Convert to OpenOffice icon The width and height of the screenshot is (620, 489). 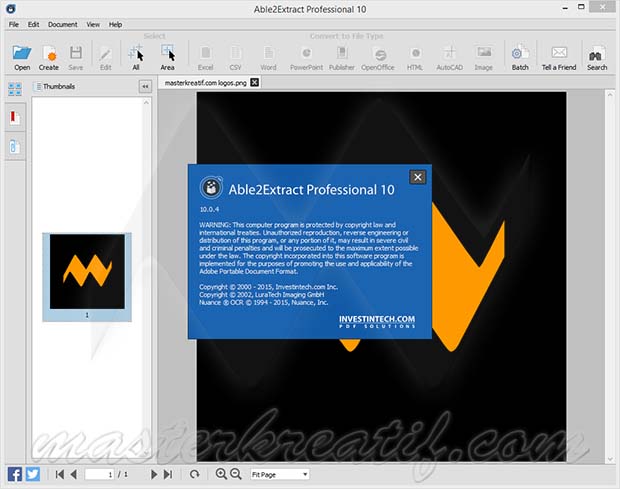378,57
